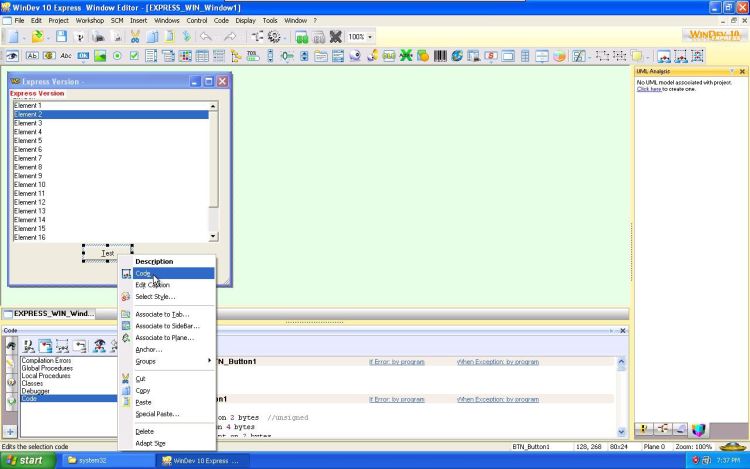Click the New document icon in toolbar
The height and width of the screenshot is (469, 750).
13,37
